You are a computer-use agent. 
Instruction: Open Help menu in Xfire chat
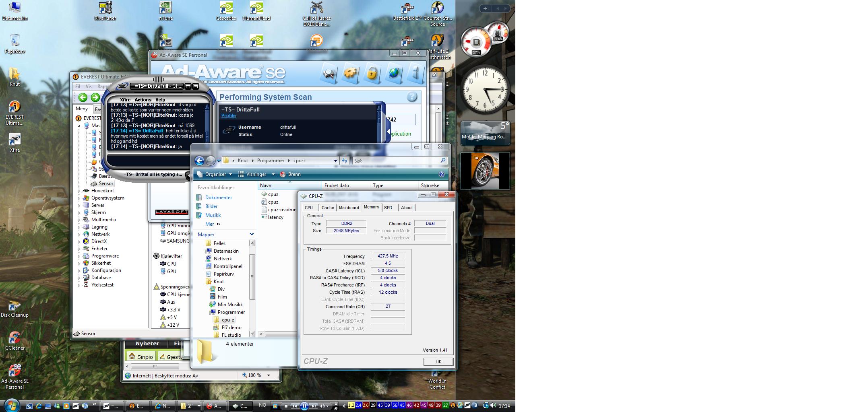click(160, 100)
